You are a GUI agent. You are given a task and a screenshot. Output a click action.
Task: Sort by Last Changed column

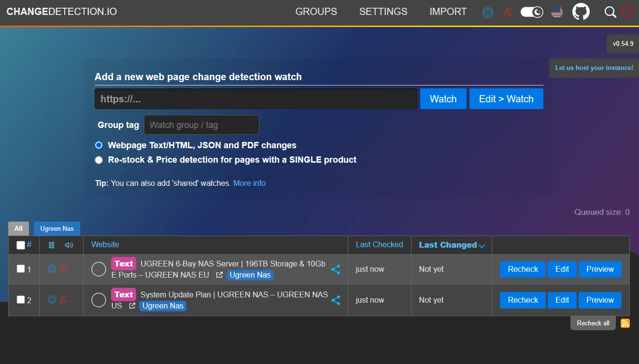tap(452, 245)
